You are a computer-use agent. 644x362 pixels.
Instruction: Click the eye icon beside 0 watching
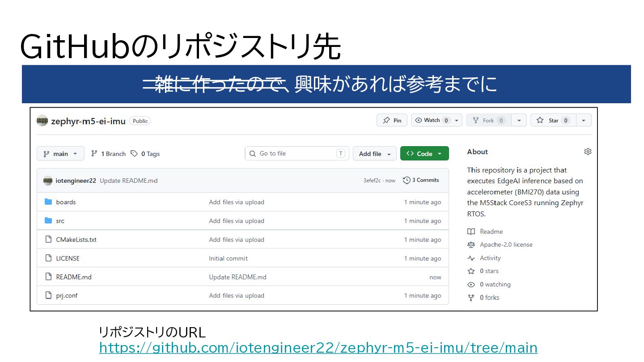(471, 284)
